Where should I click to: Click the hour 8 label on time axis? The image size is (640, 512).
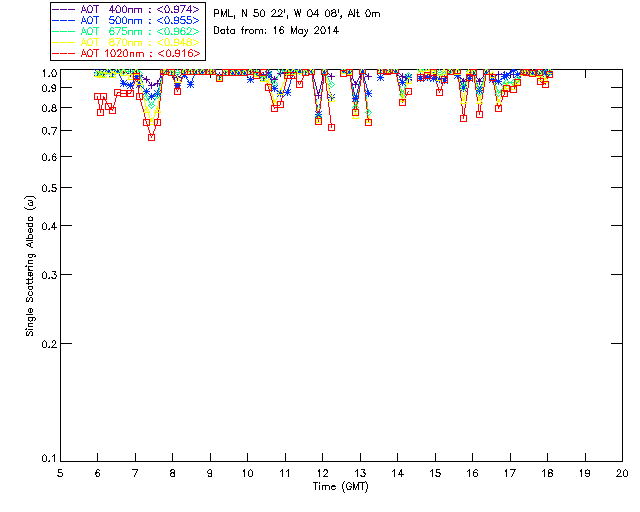173,473
